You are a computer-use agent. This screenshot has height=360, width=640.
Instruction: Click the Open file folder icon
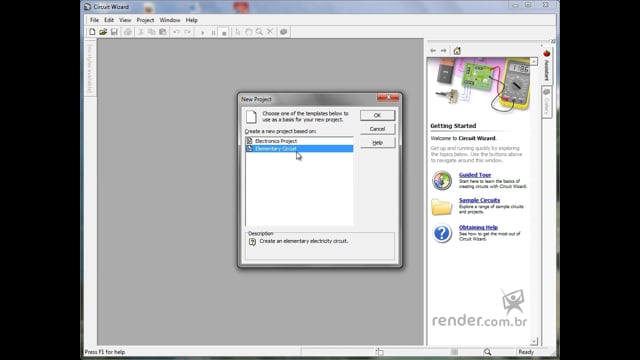[x=103, y=32]
